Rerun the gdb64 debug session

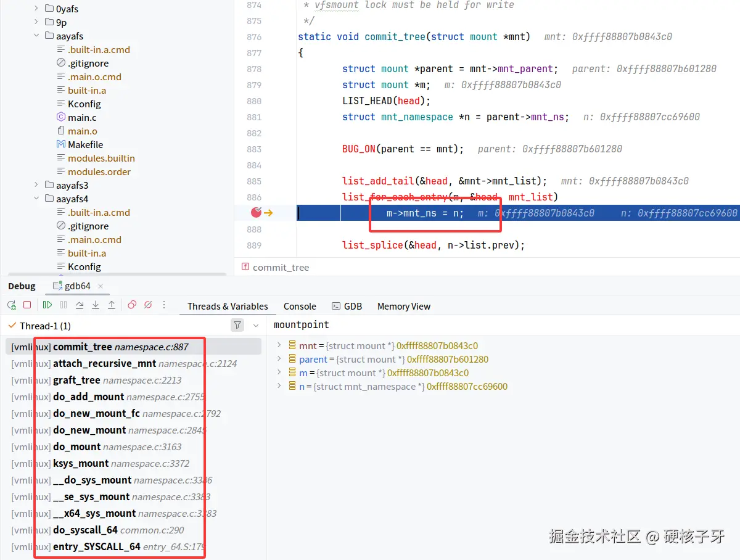point(11,305)
